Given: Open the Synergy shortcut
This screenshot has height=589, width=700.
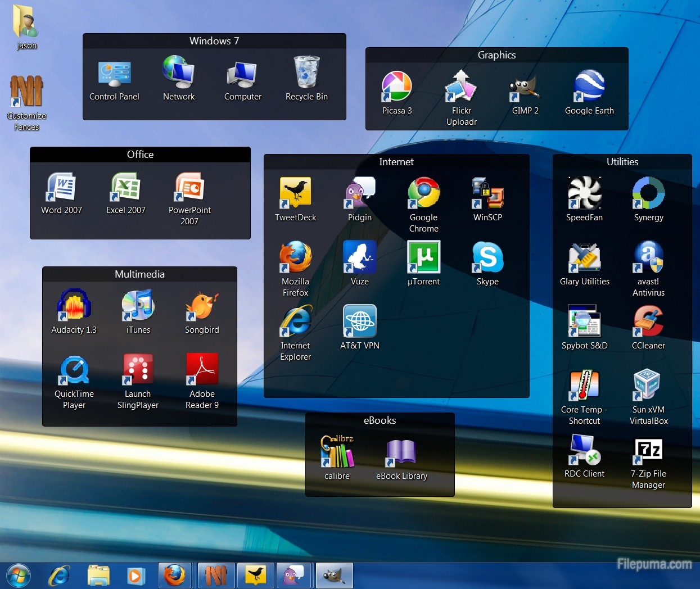Looking at the screenshot, I should 649,200.
